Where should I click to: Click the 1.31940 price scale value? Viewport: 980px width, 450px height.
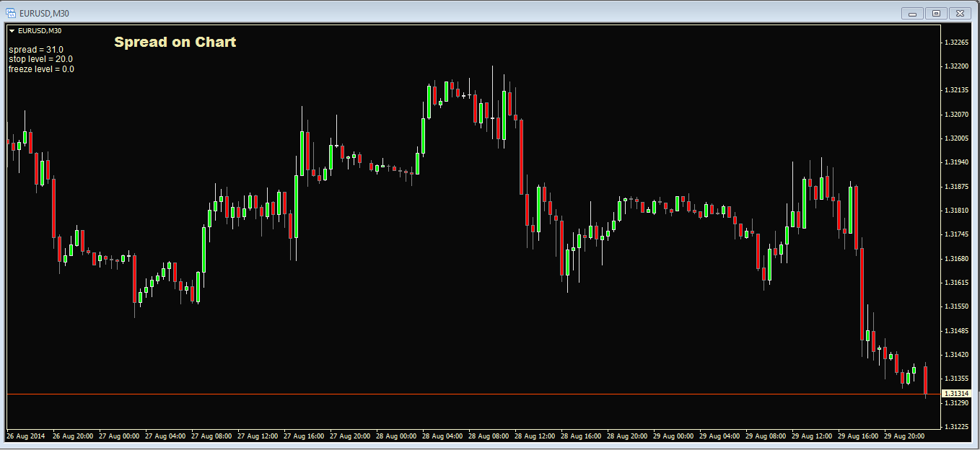tap(956, 162)
